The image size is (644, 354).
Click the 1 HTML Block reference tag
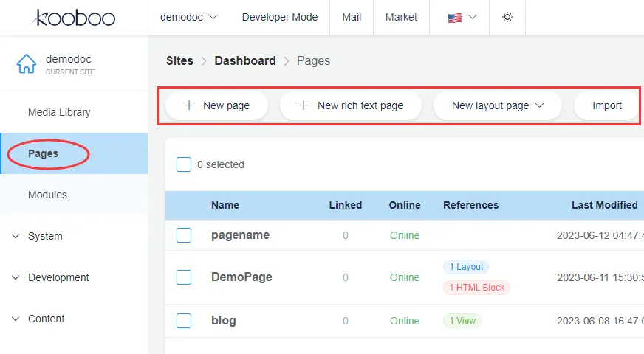click(476, 288)
